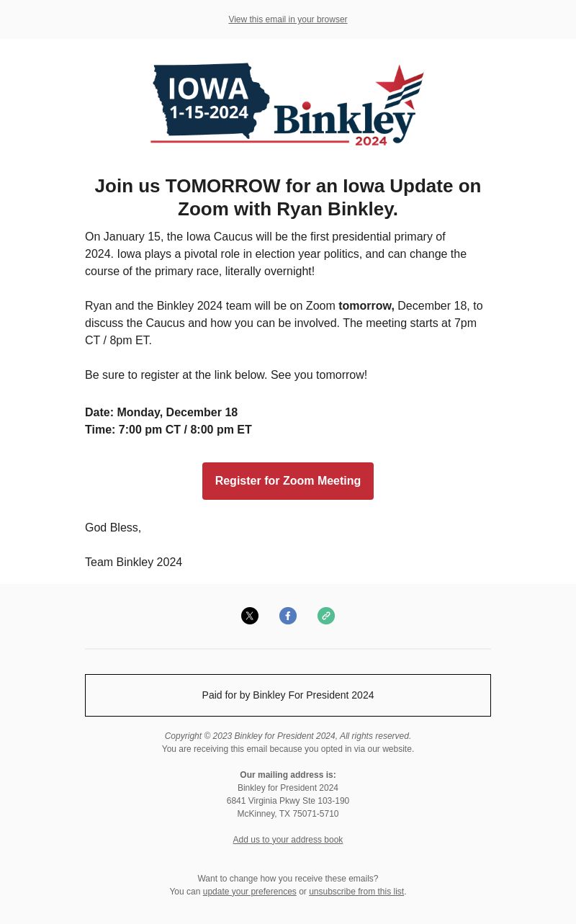Image resolution: width=576 pixels, height=924 pixels.
Task: Click the 'Time: 7:00 pm CT' line
Action: 168,430
